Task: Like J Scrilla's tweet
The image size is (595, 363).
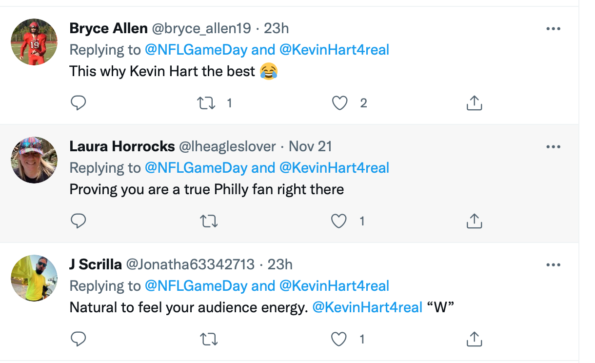Action: pyautogui.click(x=339, y=339)
